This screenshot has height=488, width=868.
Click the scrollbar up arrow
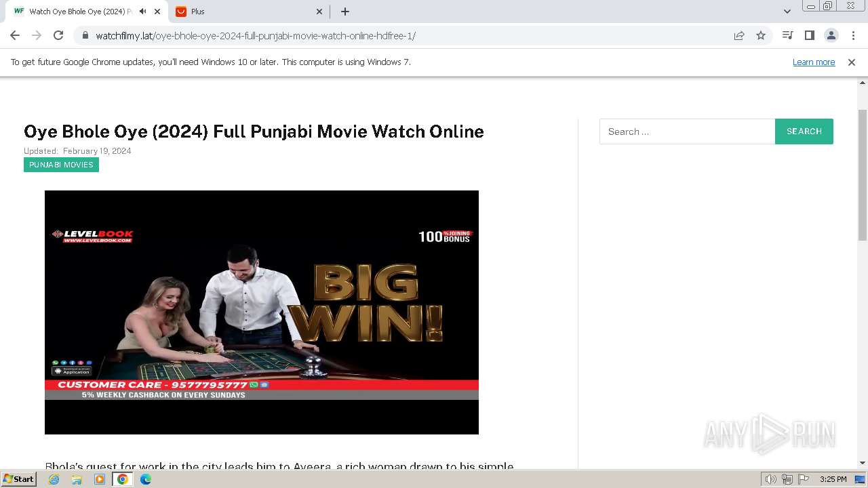tap(863, 83)
